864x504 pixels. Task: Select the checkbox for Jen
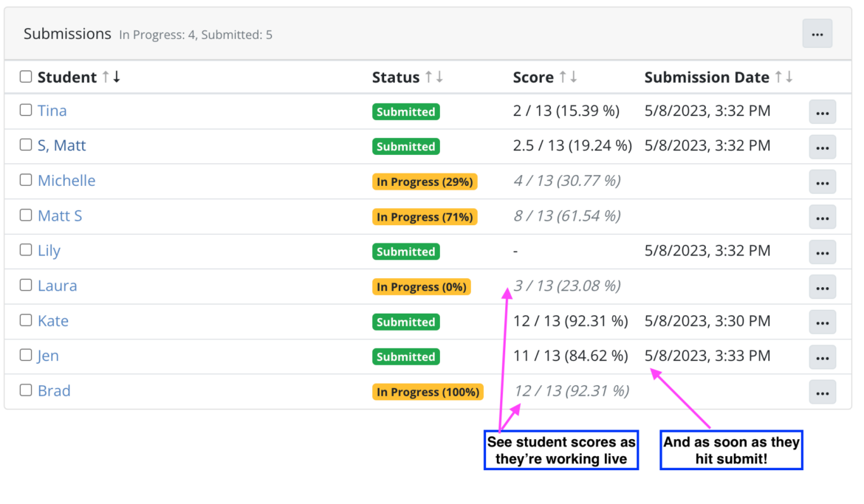pyautogui.click(x=26, y=355)
